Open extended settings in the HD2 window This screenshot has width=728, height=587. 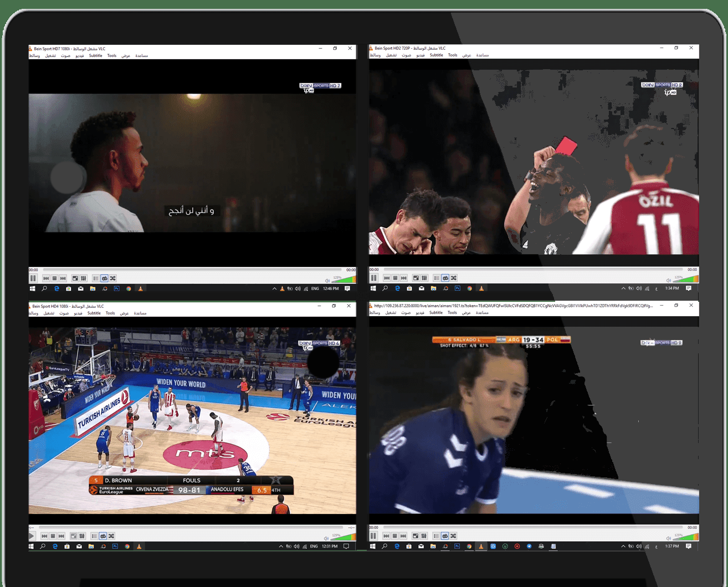point(424,278)
